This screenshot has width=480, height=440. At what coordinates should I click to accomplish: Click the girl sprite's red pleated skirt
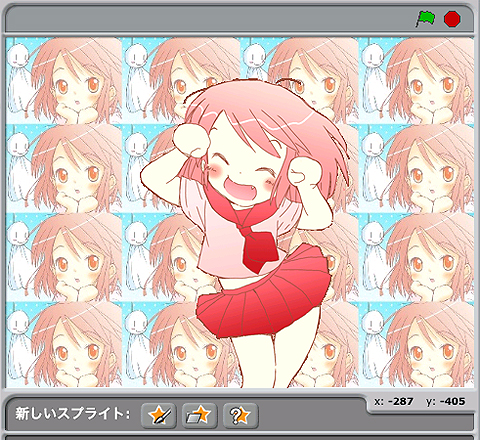click(x=263, y=297)
